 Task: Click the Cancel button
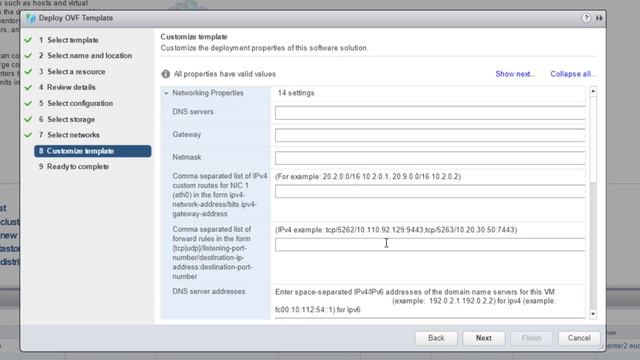pos(579,338)
